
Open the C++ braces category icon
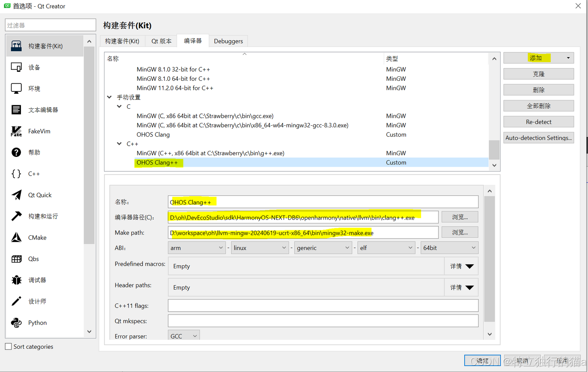[16, 174]
